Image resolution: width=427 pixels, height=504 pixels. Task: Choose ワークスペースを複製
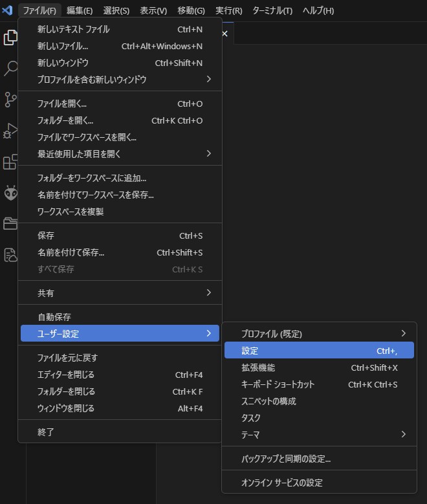(x=120, y=212)
